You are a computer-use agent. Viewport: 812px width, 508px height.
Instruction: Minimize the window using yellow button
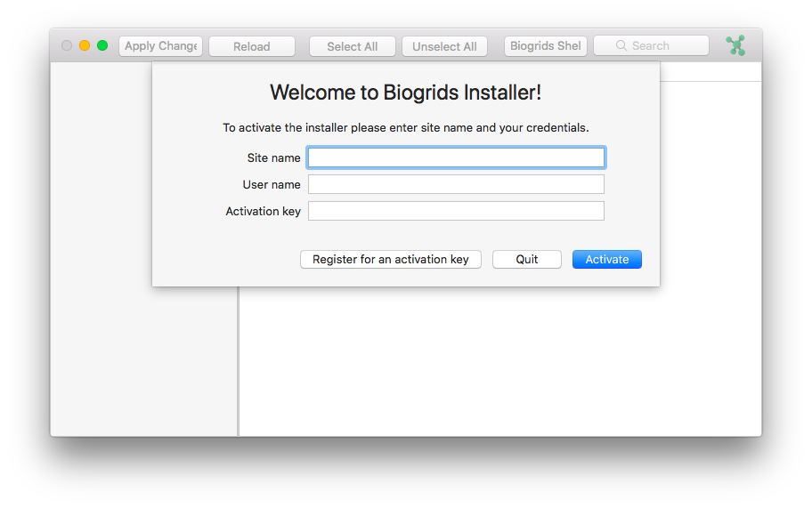[85, 45]
